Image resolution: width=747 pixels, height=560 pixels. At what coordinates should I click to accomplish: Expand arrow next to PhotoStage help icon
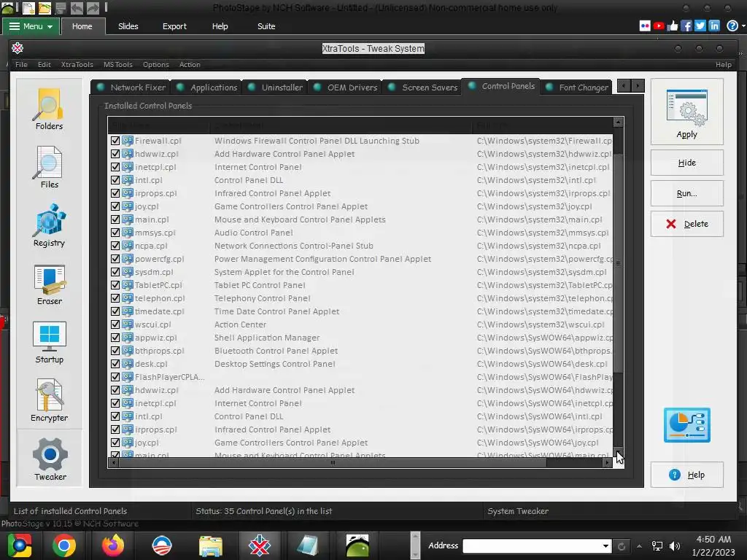pos(743,26)
